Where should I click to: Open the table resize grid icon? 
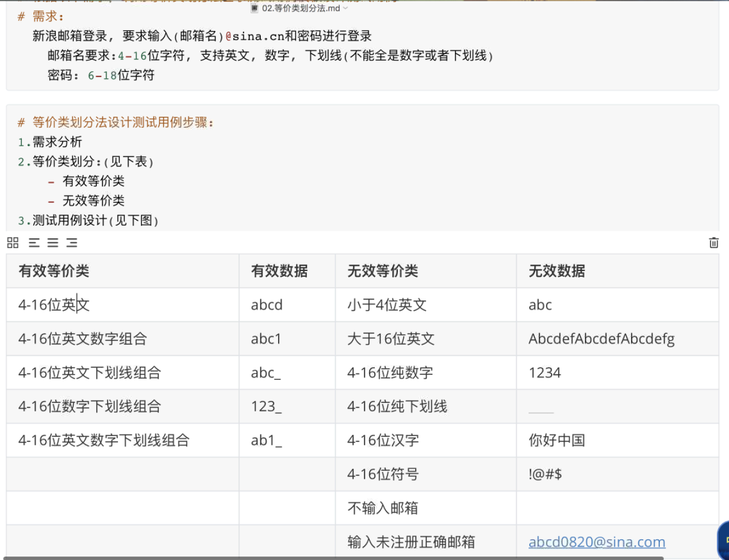(13, 243)
